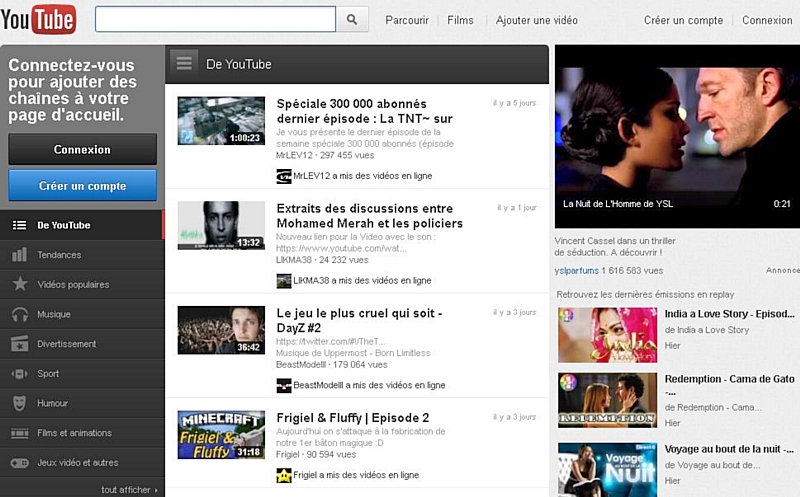Select Vidéos populaires category

tap(82, 284)
